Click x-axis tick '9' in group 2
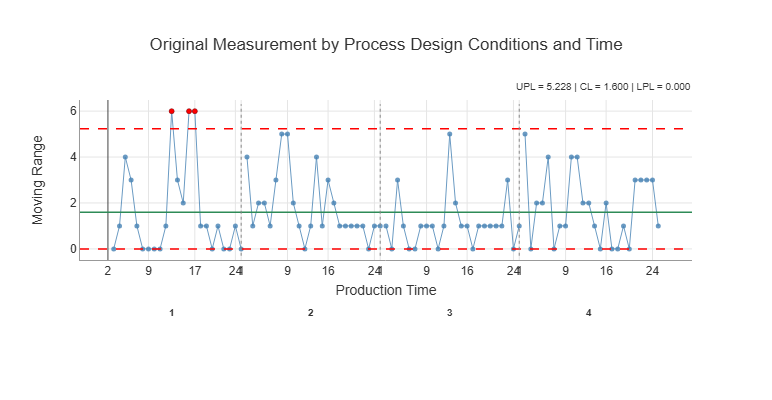Screen dimensions: 772x400 288,270
